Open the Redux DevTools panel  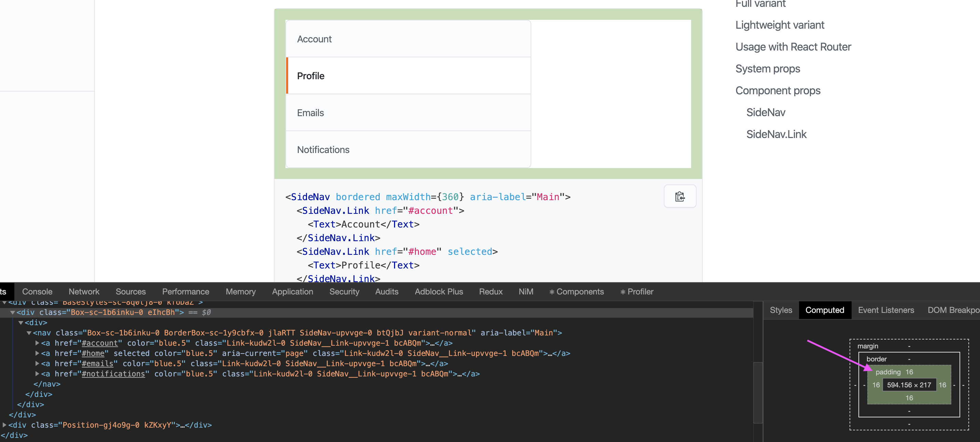[x=490, y=292]
